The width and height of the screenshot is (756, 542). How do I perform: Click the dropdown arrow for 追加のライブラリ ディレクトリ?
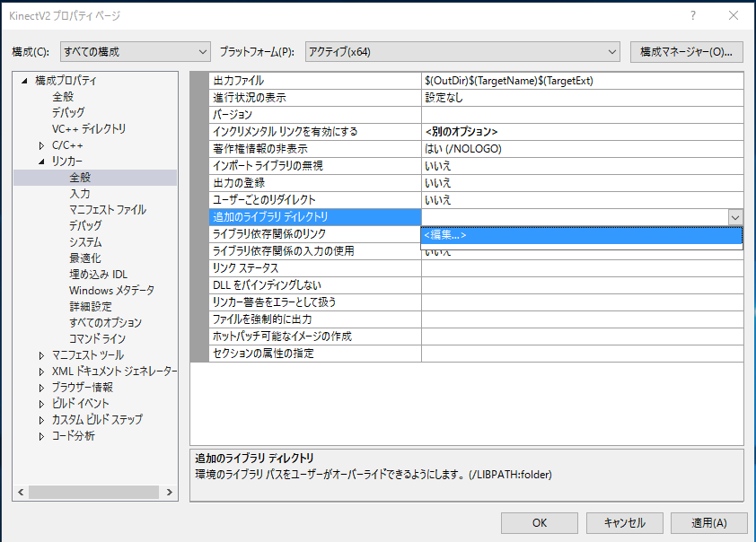pos(734,217)
